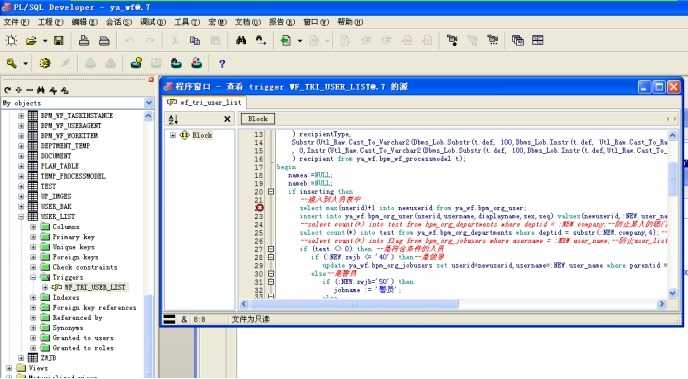The height and width of the screenshot is (379, 688).
Task: Click the Find binoculars icon
Action: (241, 41)
